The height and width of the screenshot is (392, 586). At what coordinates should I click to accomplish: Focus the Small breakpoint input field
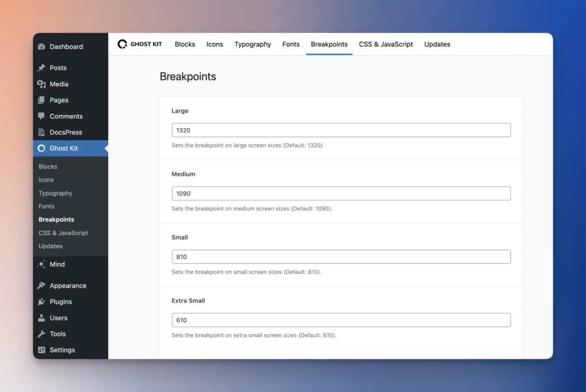341,257
